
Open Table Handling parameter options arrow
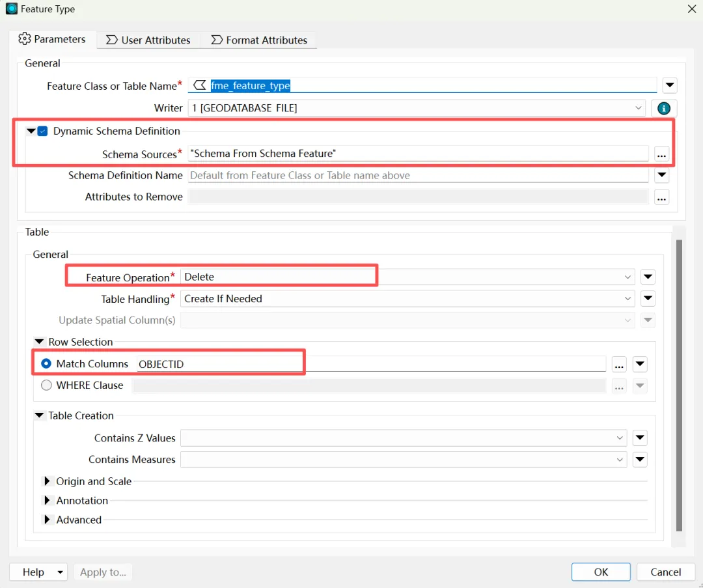tap(648, 298)
